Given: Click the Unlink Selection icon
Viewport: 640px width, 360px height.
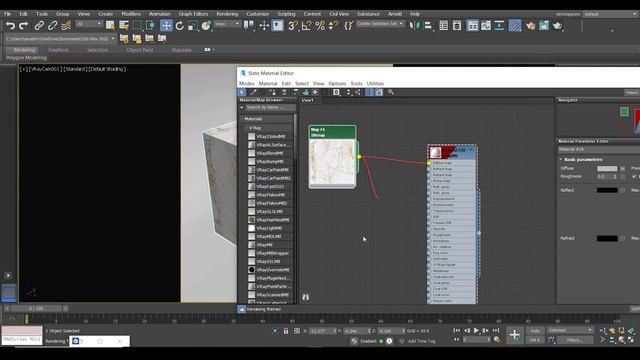Looking at the screenshot, I should [x=52, y=26].
